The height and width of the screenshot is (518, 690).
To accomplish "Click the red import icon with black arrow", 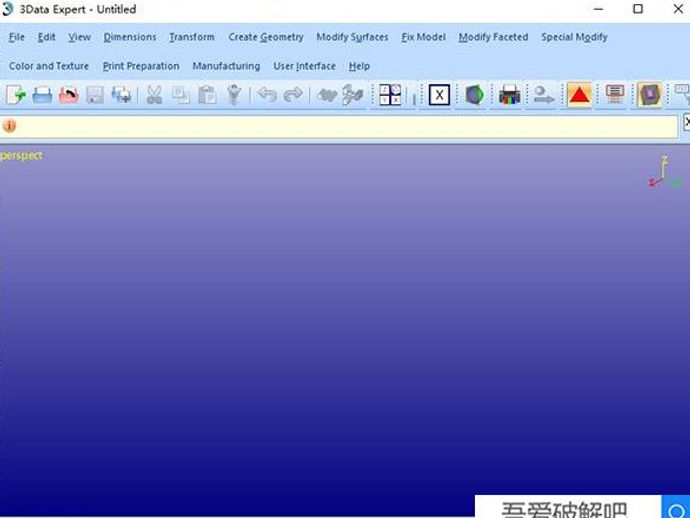I will click(x=69, y=95).
